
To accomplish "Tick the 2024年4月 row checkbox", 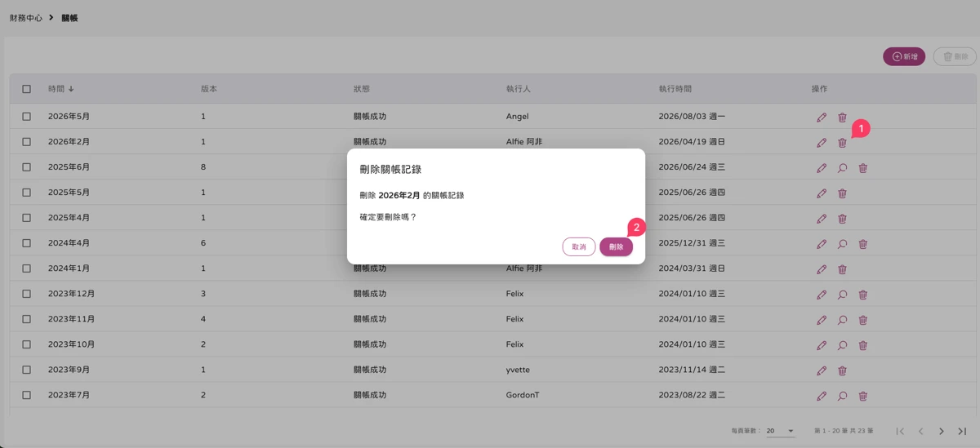I will click(27, 243).
